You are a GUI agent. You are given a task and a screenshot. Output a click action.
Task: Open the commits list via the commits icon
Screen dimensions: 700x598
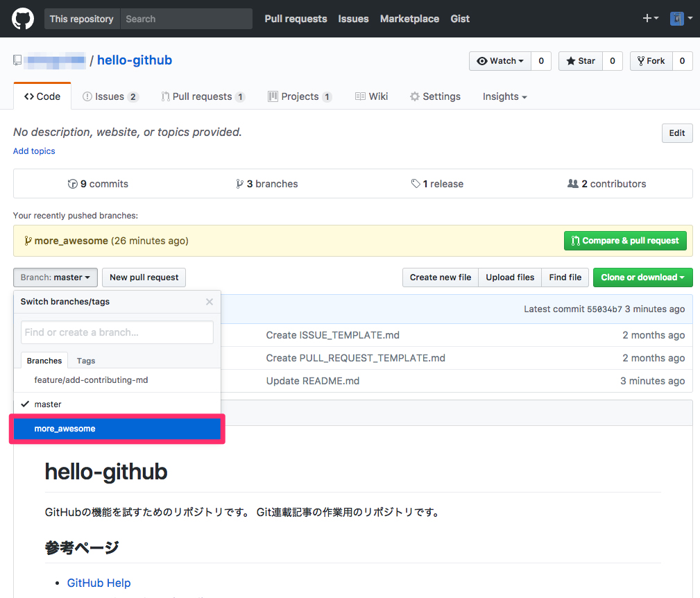pos(73,183)
